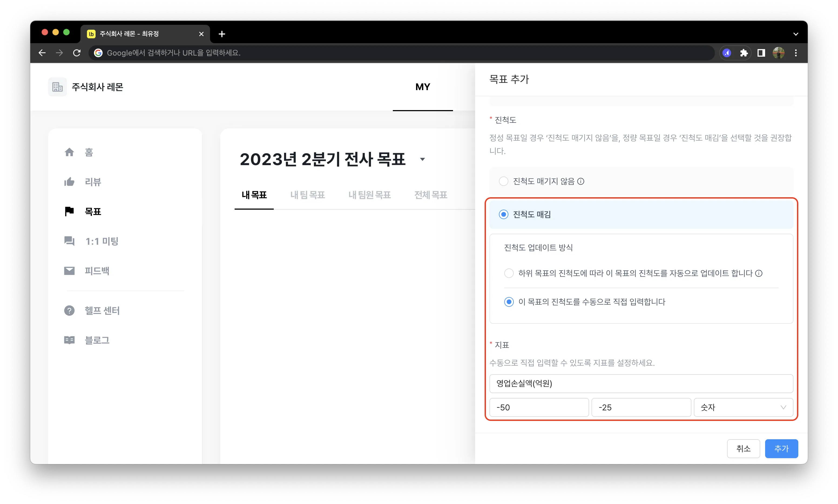Viewport: 838px width, 504px height.
Task: Click the 영업손실액(억원) metric input field
Action: pyautogui.click(x=641, y=383)
